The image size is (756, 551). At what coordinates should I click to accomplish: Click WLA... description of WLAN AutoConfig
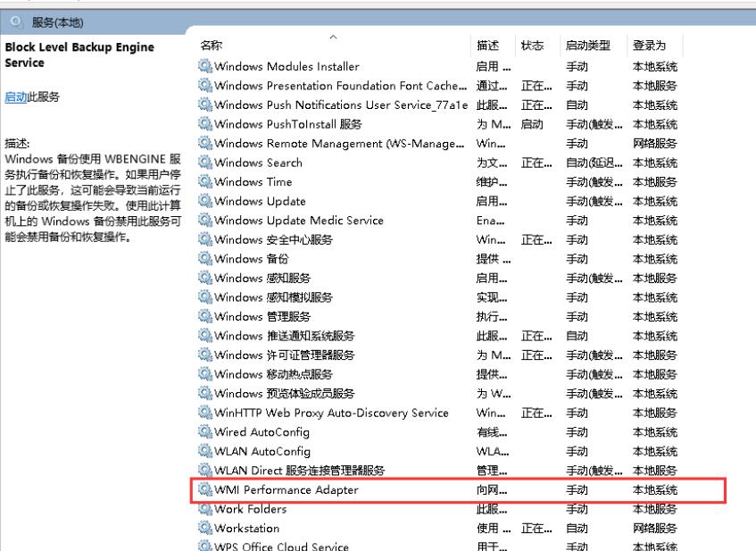point(493,451)
